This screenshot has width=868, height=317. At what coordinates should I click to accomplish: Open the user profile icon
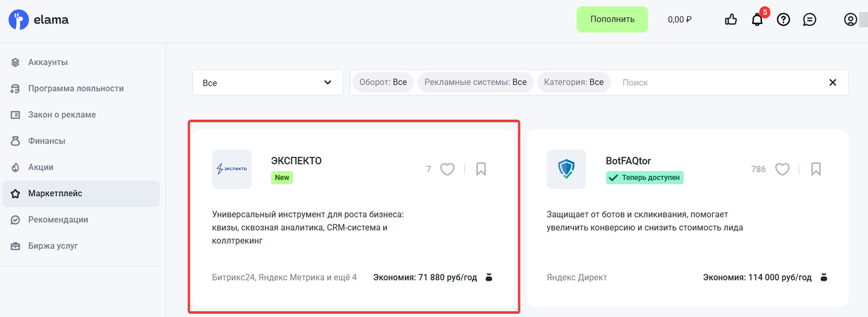(850, 19)
